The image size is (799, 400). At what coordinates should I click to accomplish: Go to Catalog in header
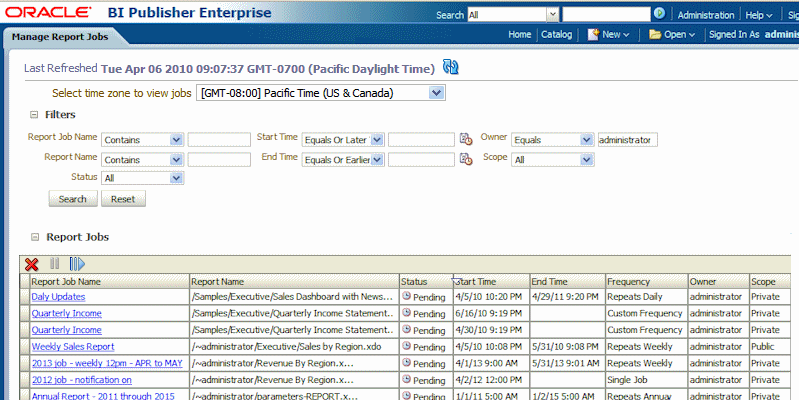pos(556,34)
